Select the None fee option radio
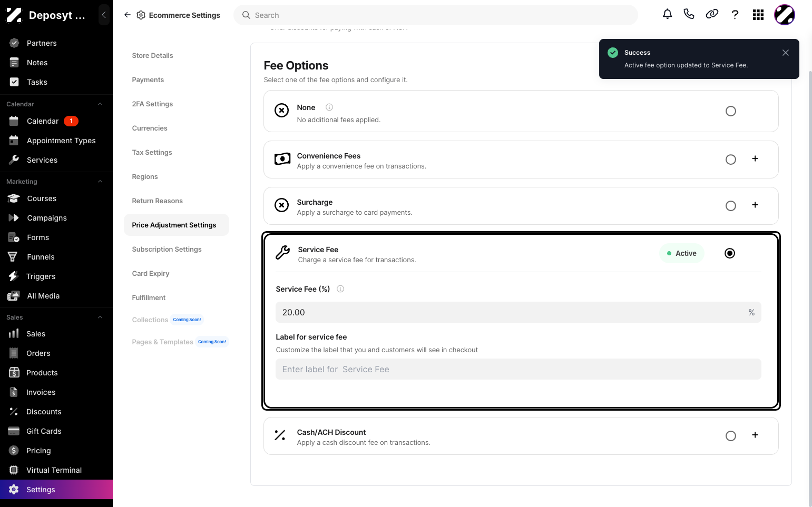 [731, 111]
